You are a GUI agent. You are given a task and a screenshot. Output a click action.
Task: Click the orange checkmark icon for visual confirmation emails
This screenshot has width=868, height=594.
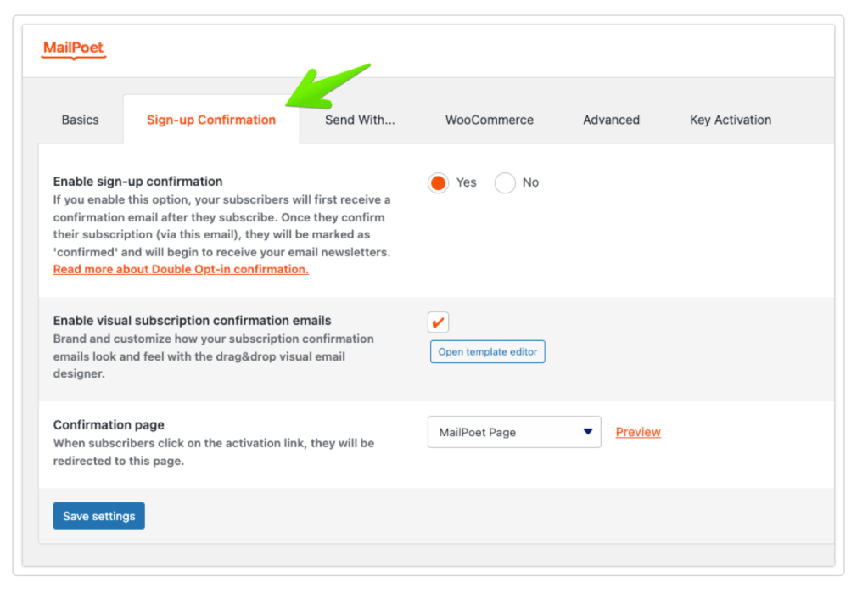(x=438, y=322)
